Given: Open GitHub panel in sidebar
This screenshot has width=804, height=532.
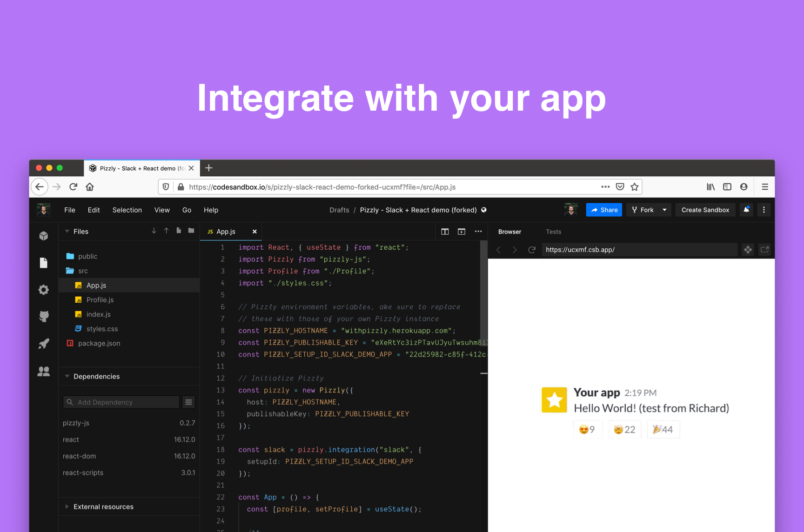Looking at the screenshot, I should point(44,317).
